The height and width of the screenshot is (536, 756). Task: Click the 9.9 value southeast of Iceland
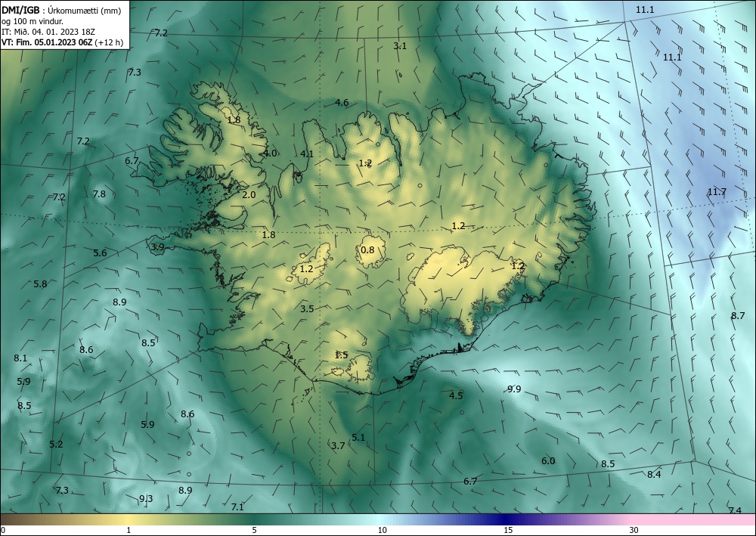click(x=514, y=389)
